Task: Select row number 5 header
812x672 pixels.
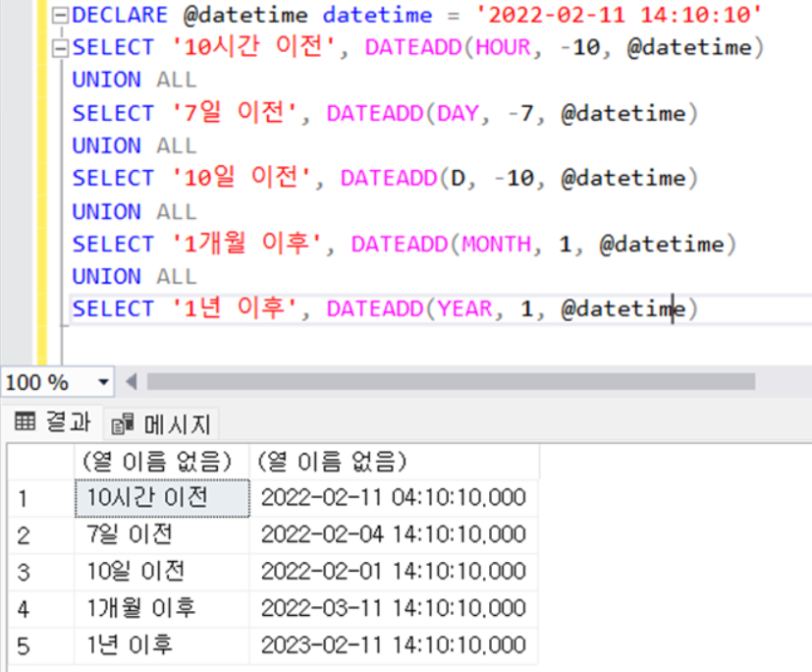Action: [41, 646]
